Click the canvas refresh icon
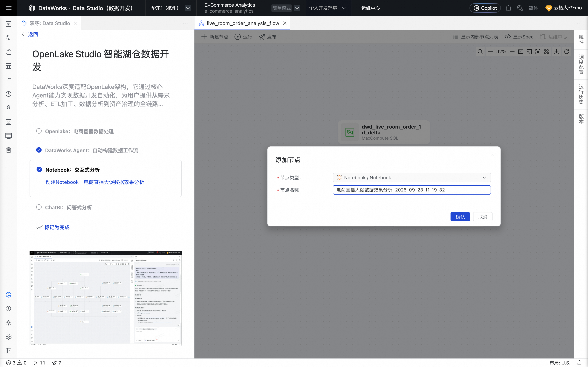 click(567, 52)
